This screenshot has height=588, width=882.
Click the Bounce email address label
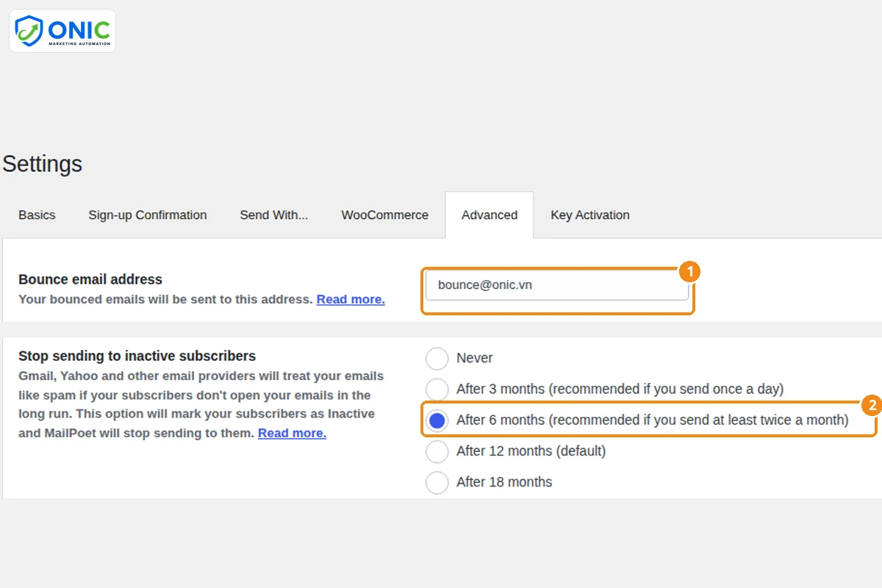pyautogui.click(x=90, y=279)
